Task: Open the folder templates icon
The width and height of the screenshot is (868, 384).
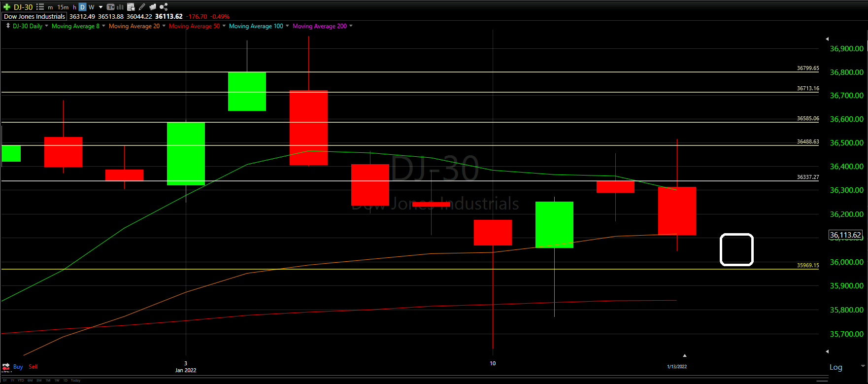Action: click(153, 7)
